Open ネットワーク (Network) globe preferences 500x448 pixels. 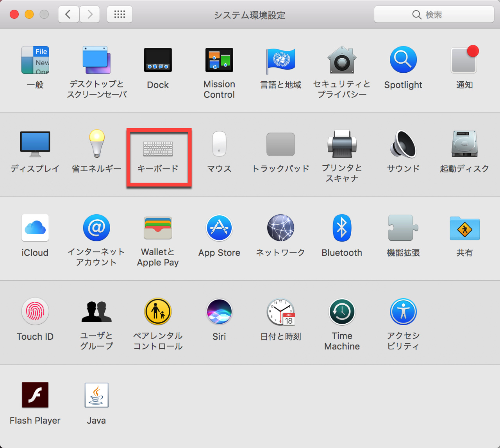[280, 228]
